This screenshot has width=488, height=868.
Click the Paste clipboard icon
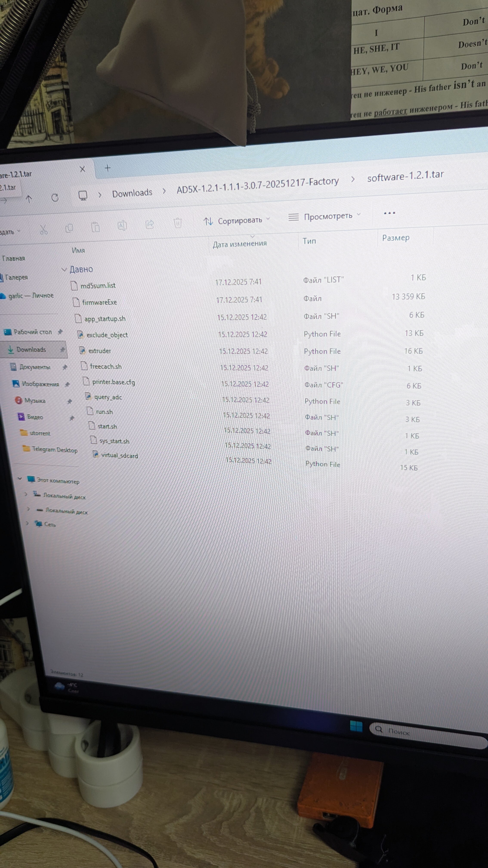coord(95,227)
